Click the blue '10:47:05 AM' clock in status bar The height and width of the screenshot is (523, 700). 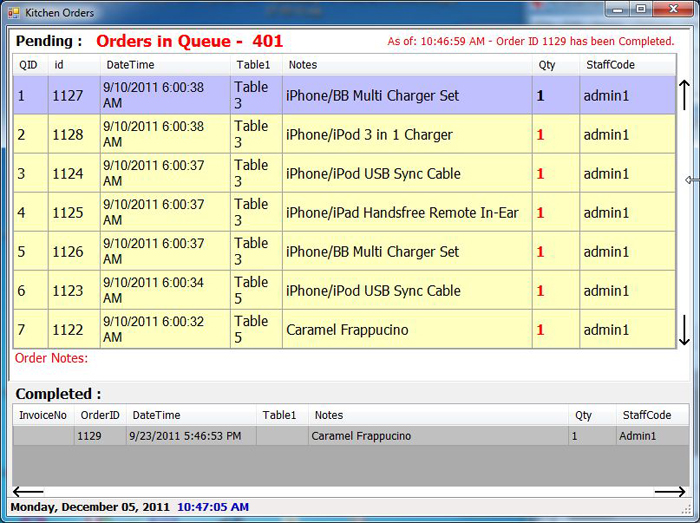click(x=213, y=507)
